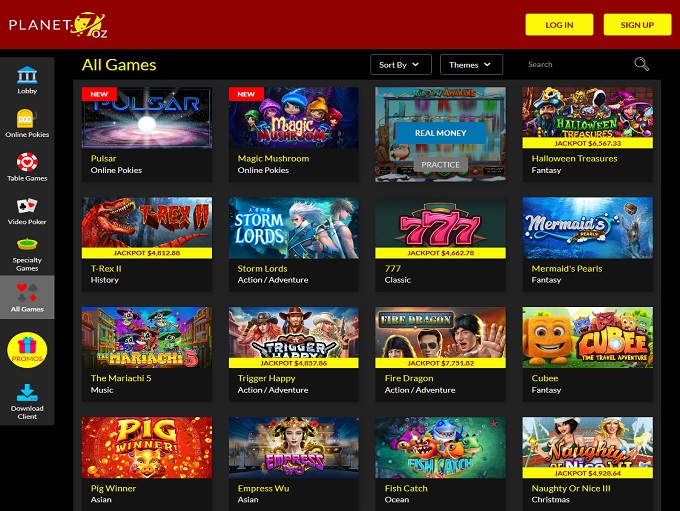Expand the Themes dropdown

(471, 65)
